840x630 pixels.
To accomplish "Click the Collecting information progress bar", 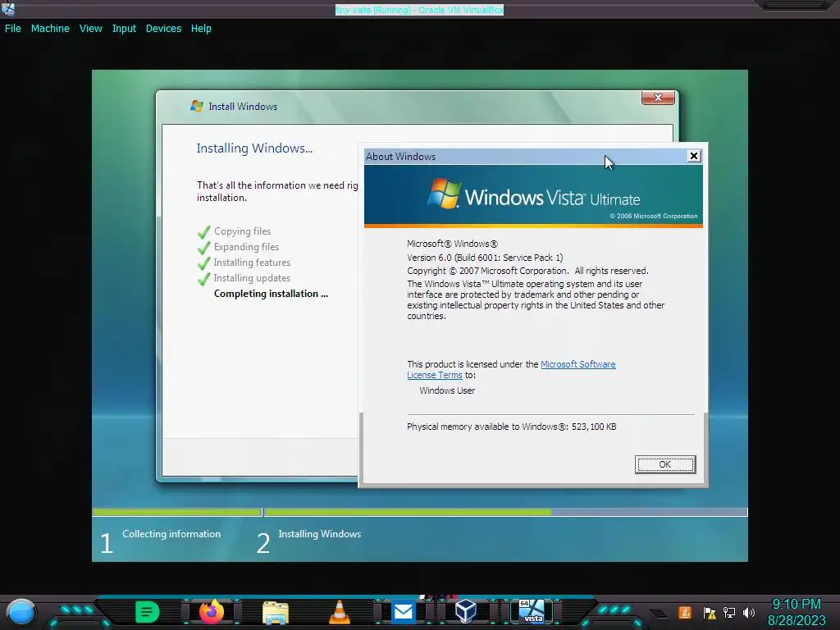I will point(177,512).
